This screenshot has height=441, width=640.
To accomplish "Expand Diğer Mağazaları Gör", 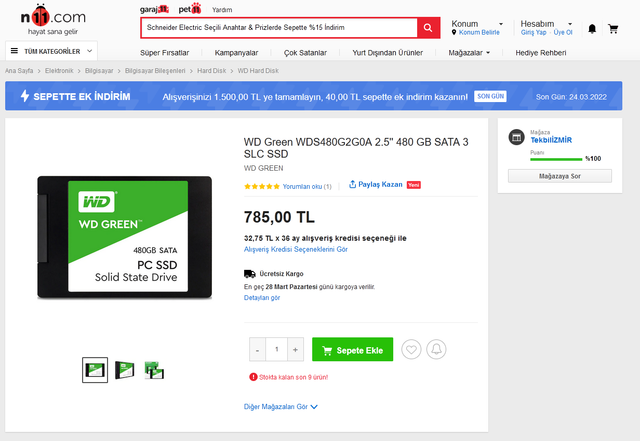I will [281, 407].
